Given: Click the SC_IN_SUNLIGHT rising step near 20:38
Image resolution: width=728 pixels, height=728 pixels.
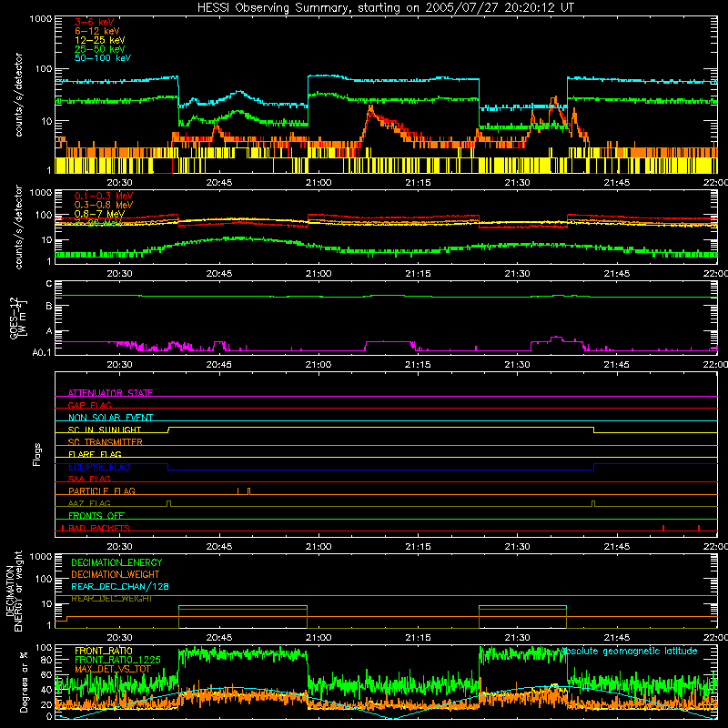Looking at the screenshot, I should pos(168,430).
